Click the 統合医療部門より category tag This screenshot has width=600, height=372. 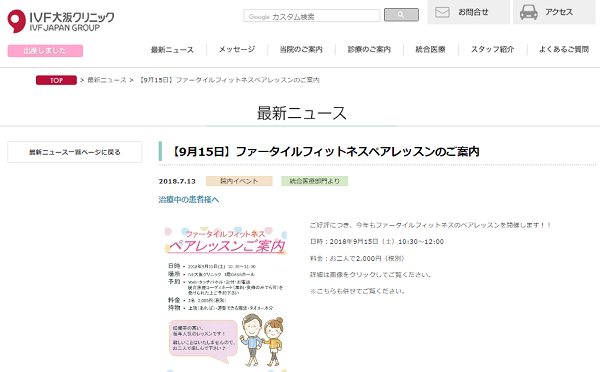click(315, 181)
